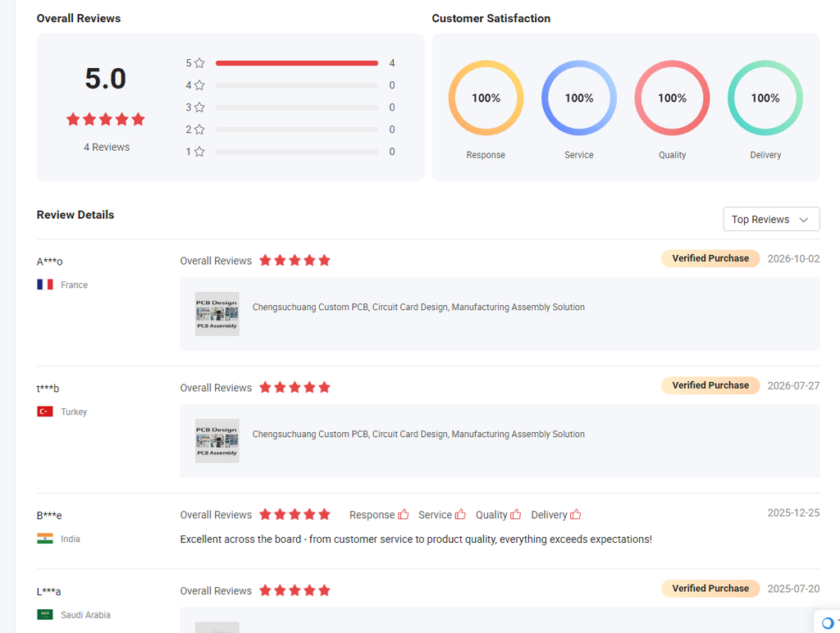Click Verified Purchase badge dated 2025-07-20
The image size is (840, 633).
pyautogui.click(x=710, y=588)
